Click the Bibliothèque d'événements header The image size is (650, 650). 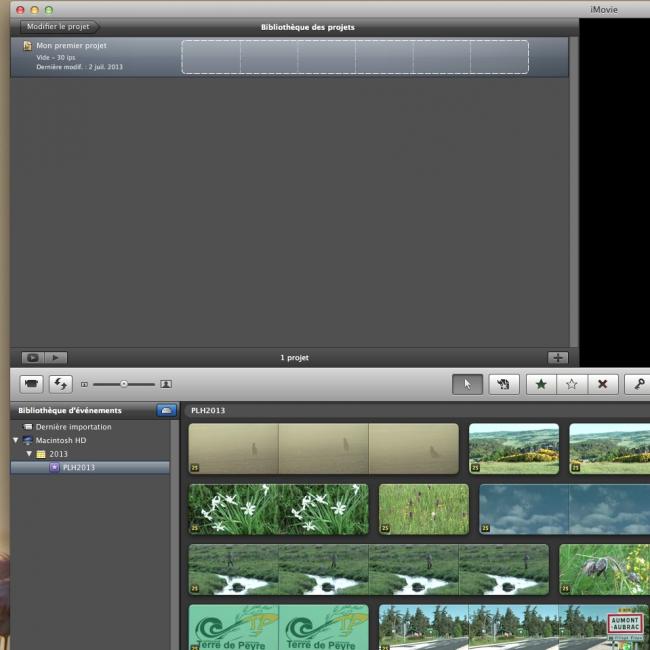coord(70,410)
